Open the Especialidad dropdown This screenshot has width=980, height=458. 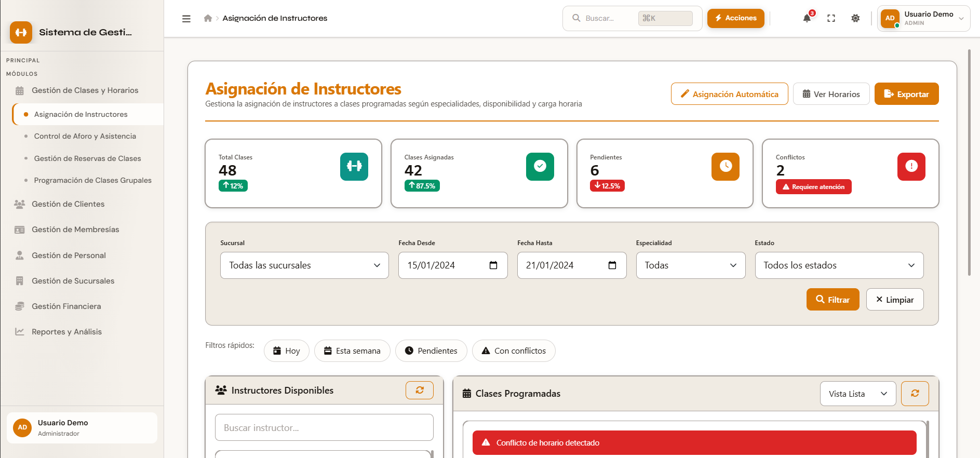pos(691,265)
